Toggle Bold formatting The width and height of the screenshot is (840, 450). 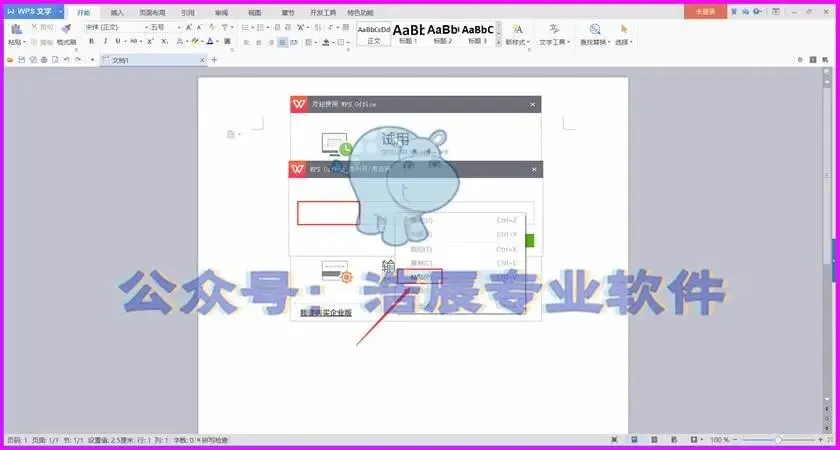92,41
